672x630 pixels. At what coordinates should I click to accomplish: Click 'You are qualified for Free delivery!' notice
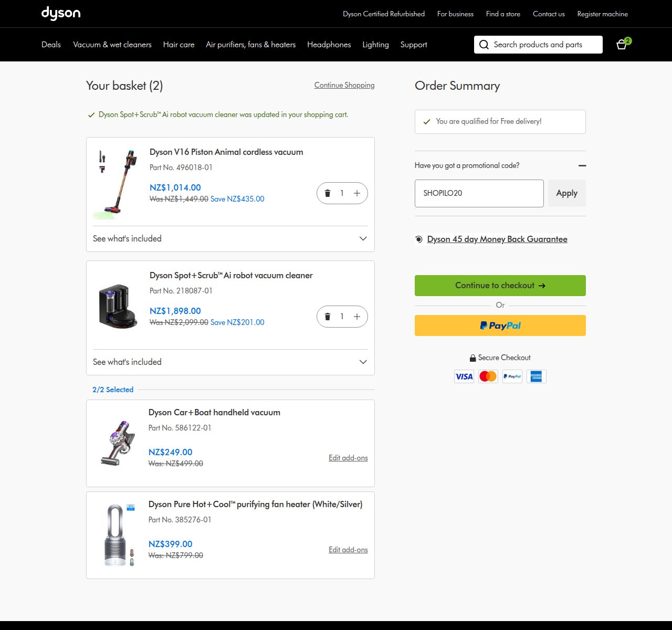[500, 121]
